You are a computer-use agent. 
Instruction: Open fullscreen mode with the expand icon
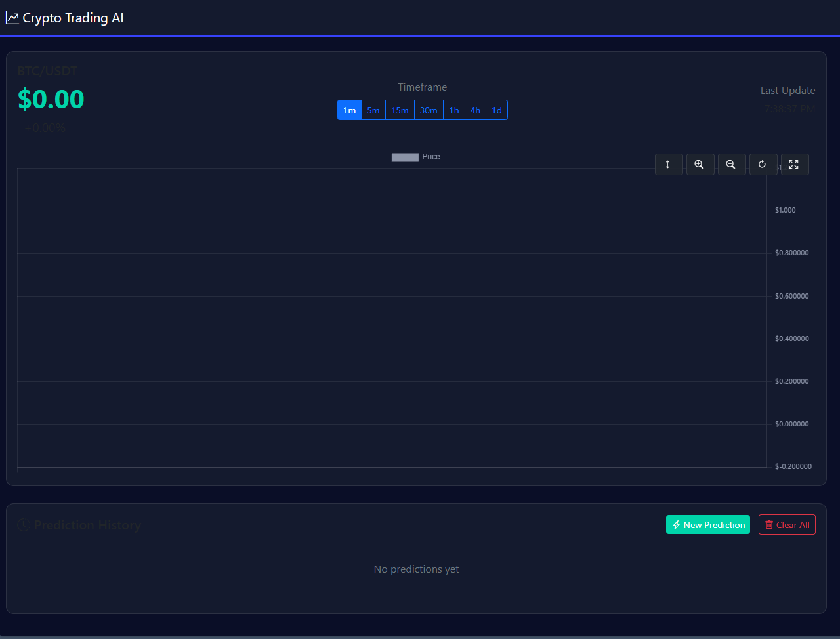pos(795,164)
